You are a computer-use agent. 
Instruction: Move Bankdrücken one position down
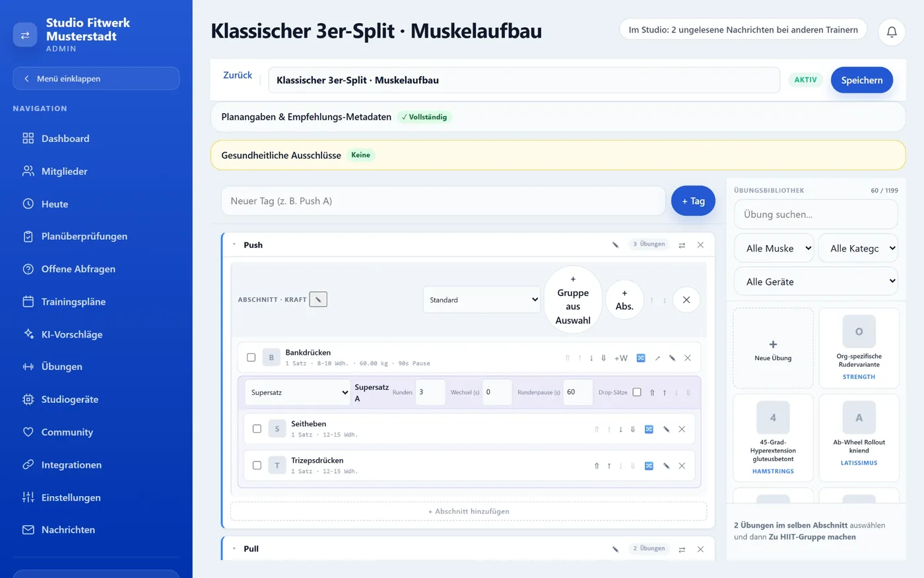(591, 358)
